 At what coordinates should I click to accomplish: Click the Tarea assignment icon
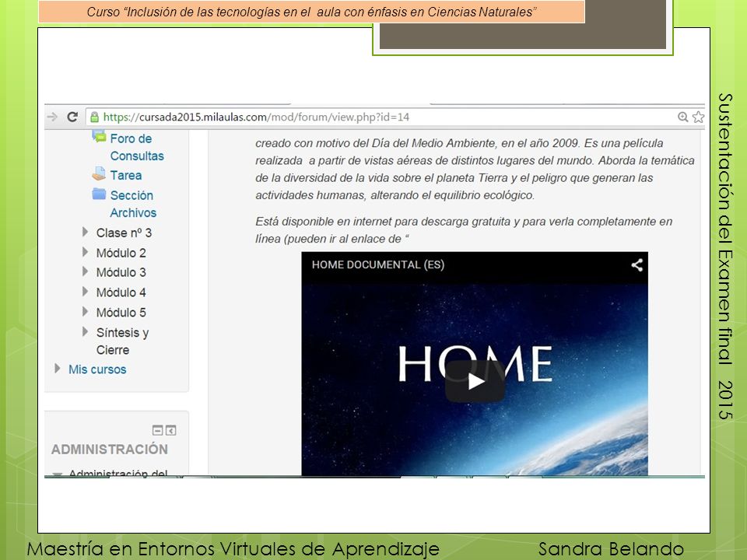tap(99, 173)
